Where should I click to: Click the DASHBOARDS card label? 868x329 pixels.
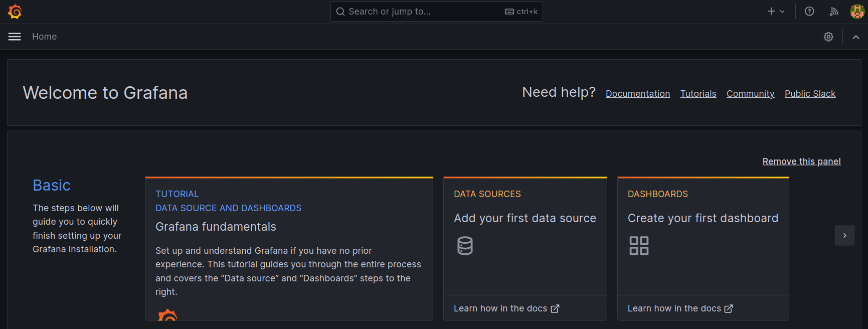(658, 194)
